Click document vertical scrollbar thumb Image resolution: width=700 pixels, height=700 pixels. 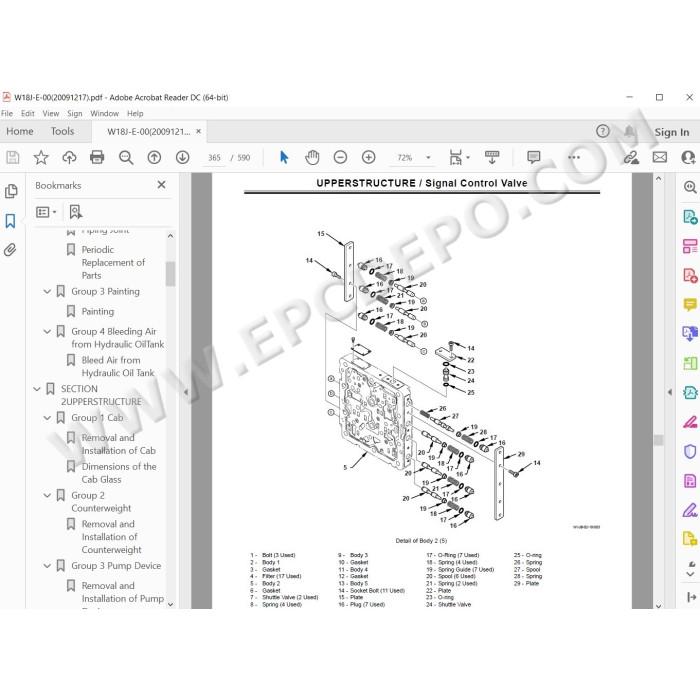point(658,440)
